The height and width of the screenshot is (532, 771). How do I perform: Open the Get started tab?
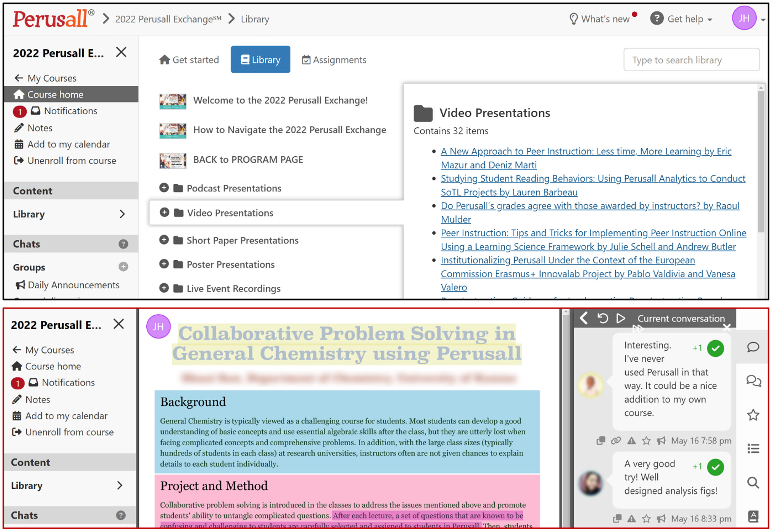(189, 60)
